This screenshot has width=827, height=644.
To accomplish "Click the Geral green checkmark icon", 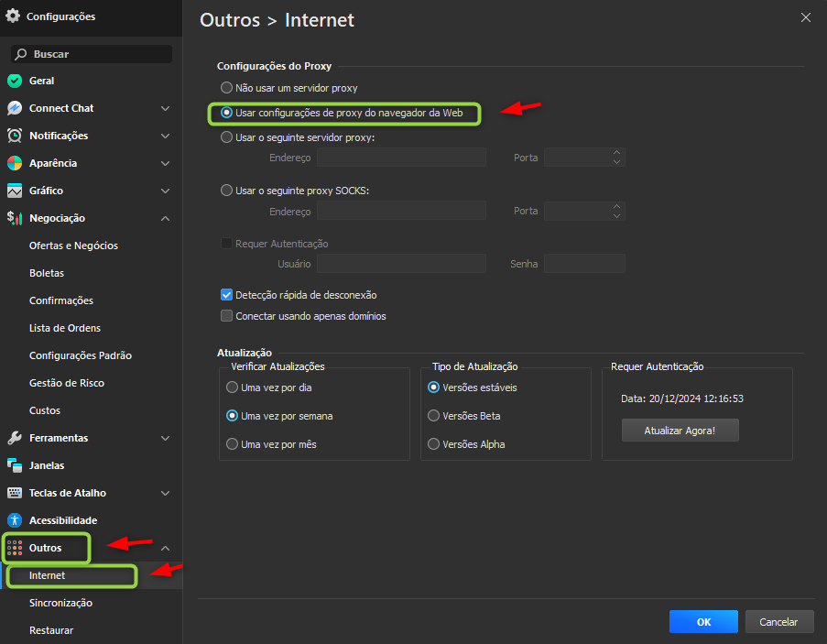I will click(x=15, y=81).
